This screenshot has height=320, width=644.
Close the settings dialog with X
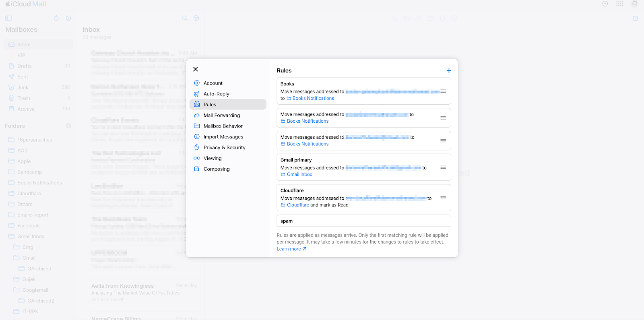coord(196,69)
